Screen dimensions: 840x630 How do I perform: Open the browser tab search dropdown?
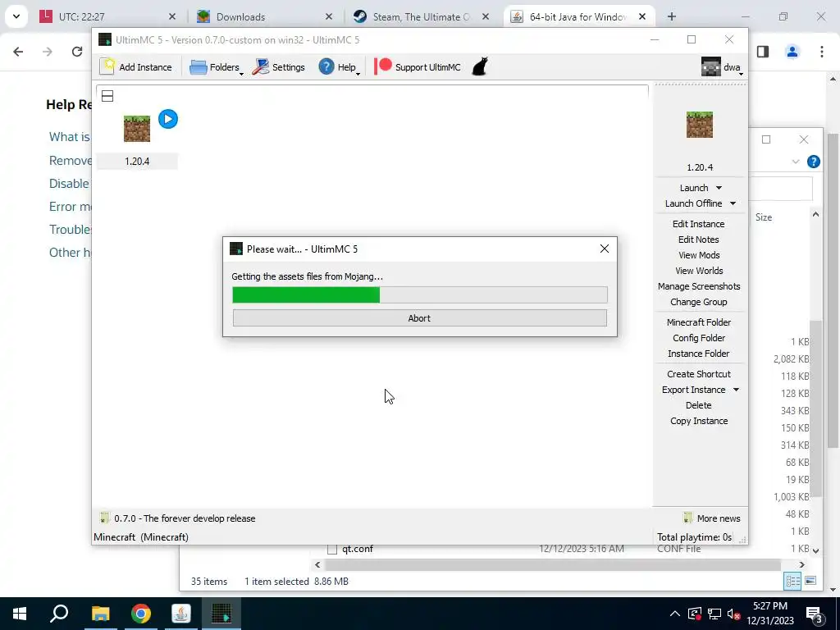[x=16, y=16]
